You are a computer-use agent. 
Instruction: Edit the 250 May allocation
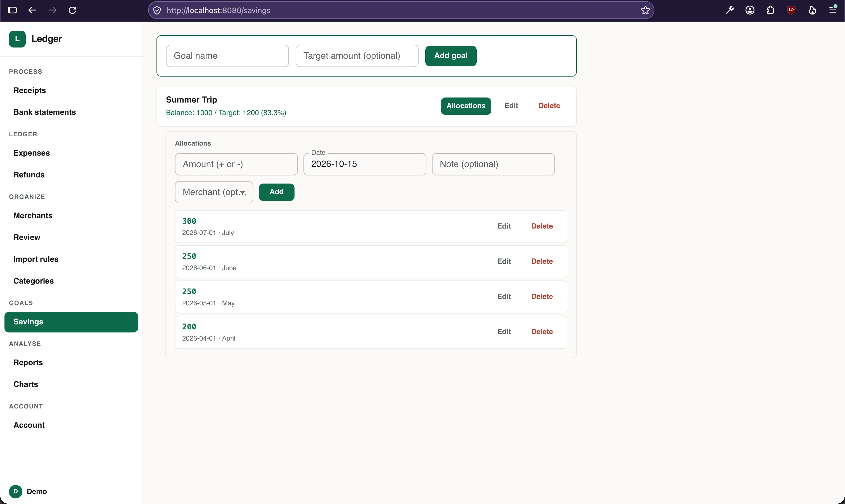click(x=504, y=296)
